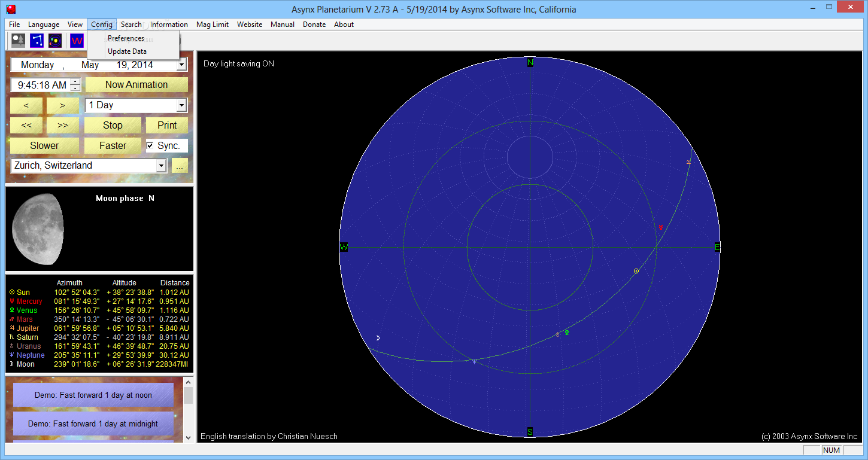Viewport: 868px width, 460px height.
Task: Open the solar system orbit view icon
Action: (55, 41)
